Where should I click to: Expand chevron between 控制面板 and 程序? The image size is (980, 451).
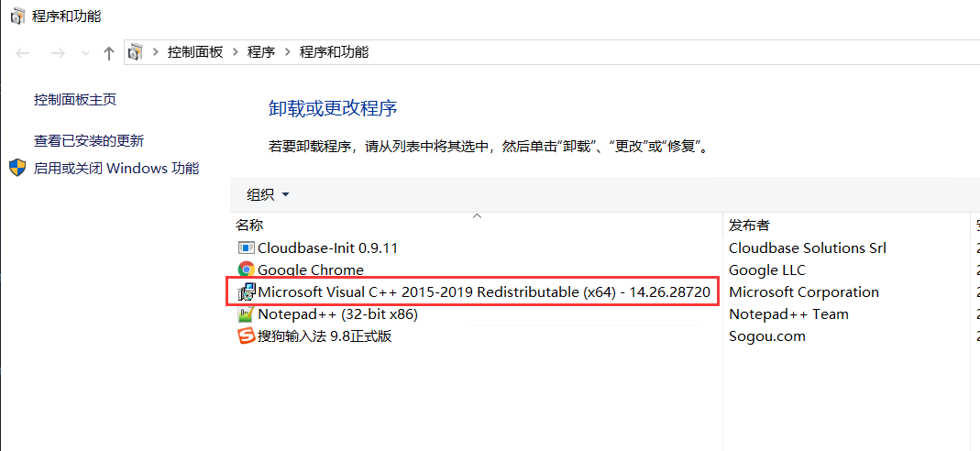pos(236,52)
